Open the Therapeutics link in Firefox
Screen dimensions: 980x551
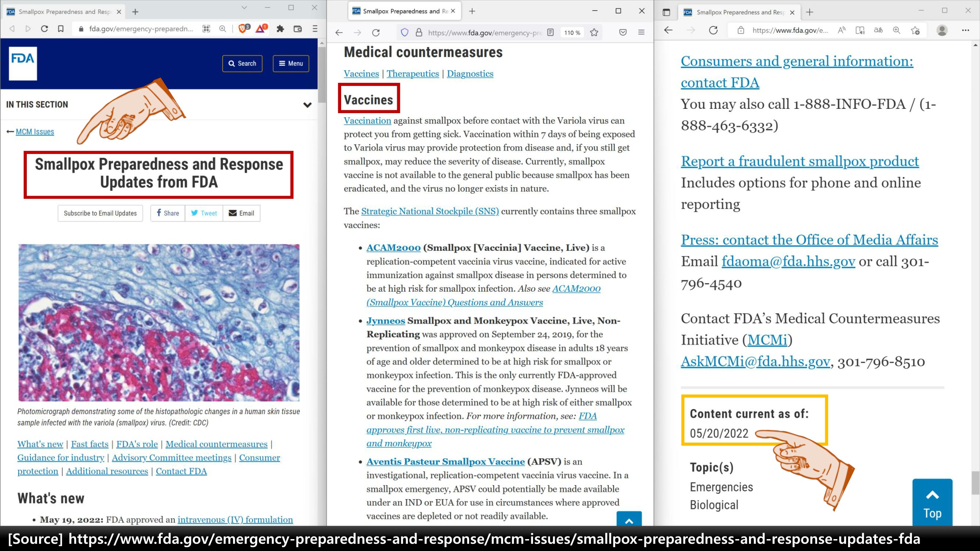click(x=413, y=74)
